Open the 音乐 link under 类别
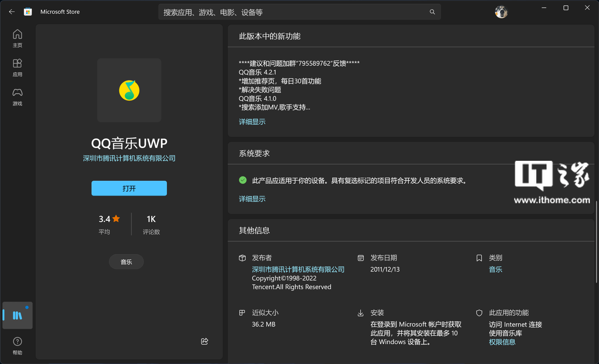 [x=495, y=269]
